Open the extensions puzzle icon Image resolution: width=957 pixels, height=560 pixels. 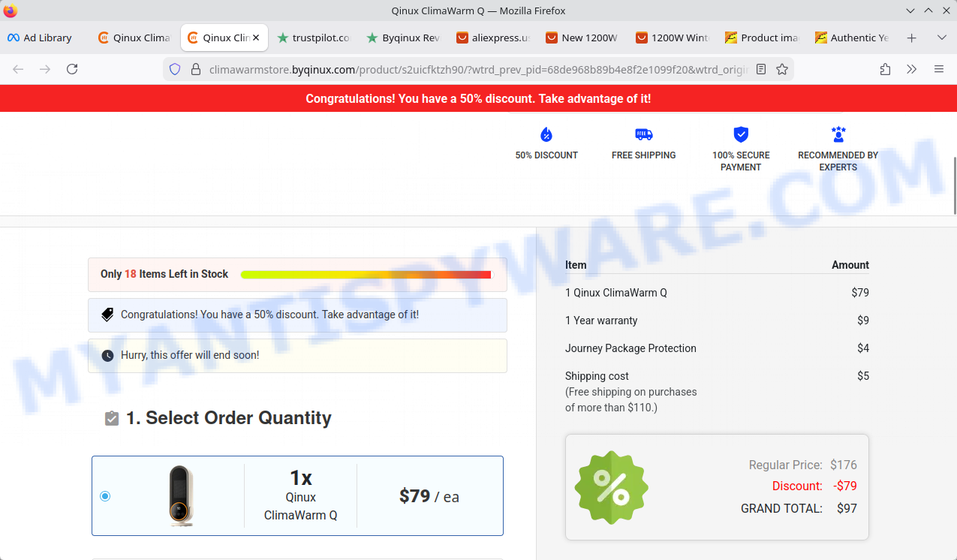[885, 69]
